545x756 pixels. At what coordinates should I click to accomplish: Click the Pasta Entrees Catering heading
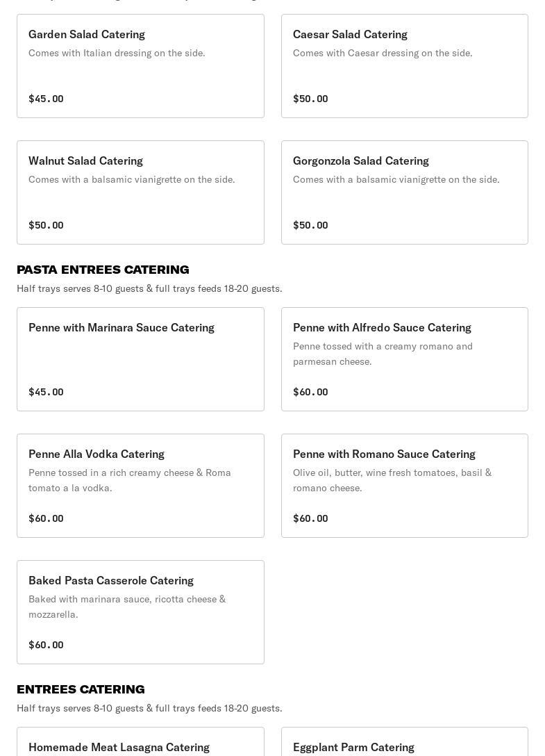click(103, 270)
